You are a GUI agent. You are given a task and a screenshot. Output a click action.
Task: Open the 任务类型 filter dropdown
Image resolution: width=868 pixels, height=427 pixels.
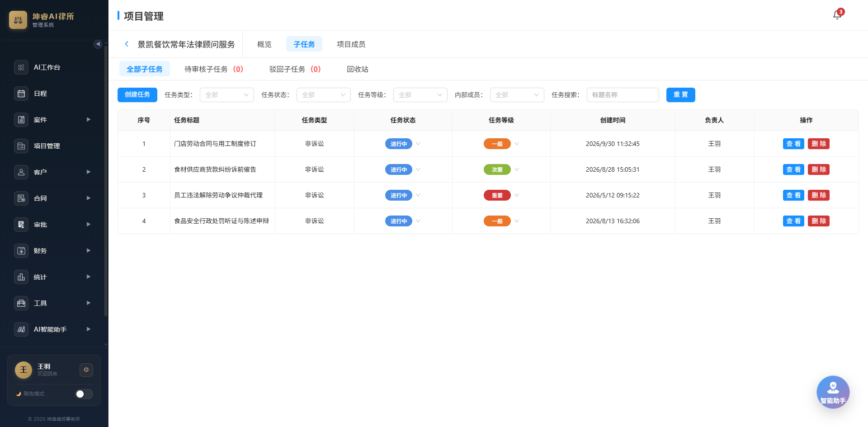pyautogui.click(x=227, y=95)
